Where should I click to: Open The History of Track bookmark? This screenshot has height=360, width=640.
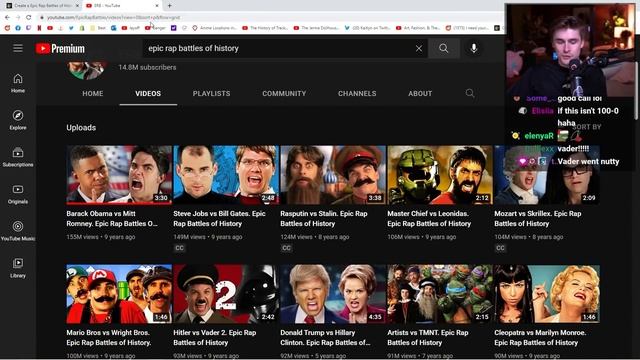pyautogui.click(x=265, y=28)
